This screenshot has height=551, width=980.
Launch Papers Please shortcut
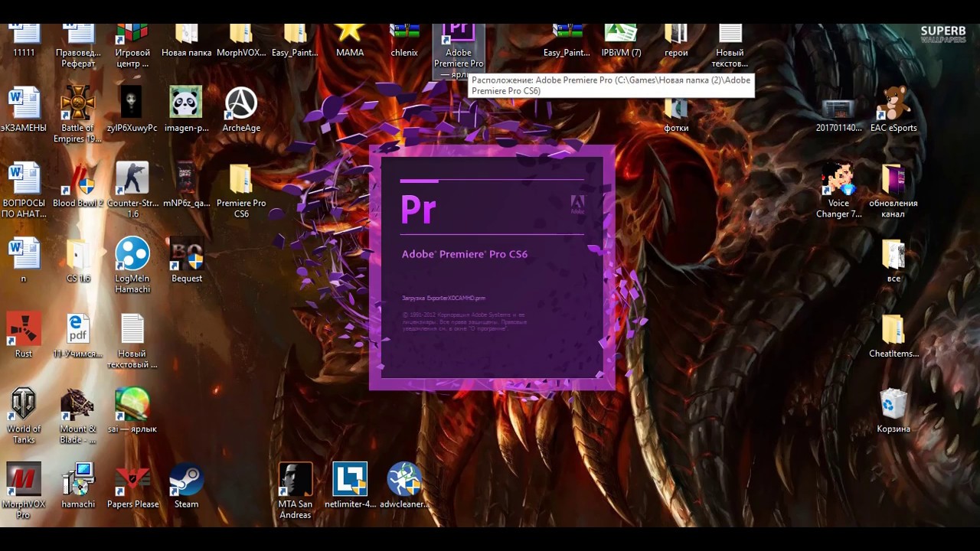pyautogui.click(x=132, y=484)
